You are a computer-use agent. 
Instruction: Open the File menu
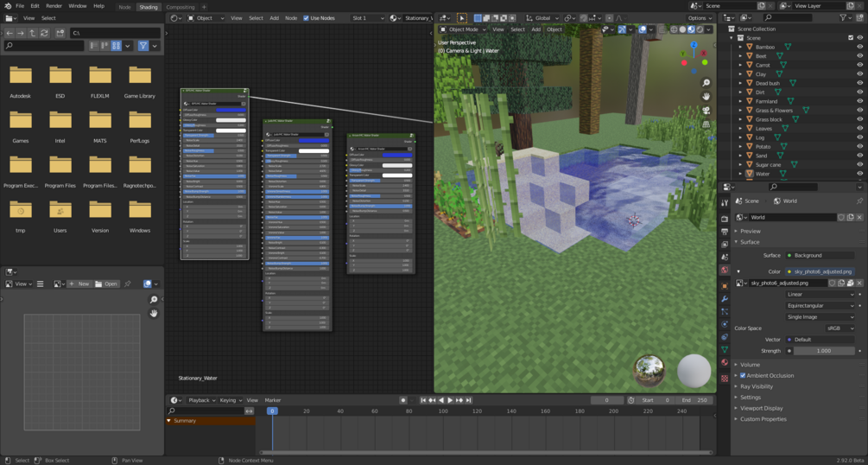(x=20, y=5)
